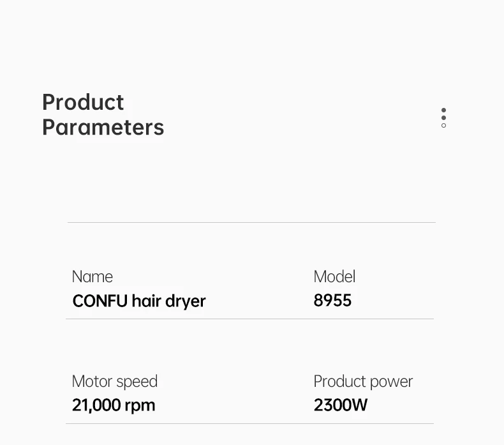This screenshot has height=445, width=504.
Task: Click the "2300W" power value
Action: pos(341,405)
